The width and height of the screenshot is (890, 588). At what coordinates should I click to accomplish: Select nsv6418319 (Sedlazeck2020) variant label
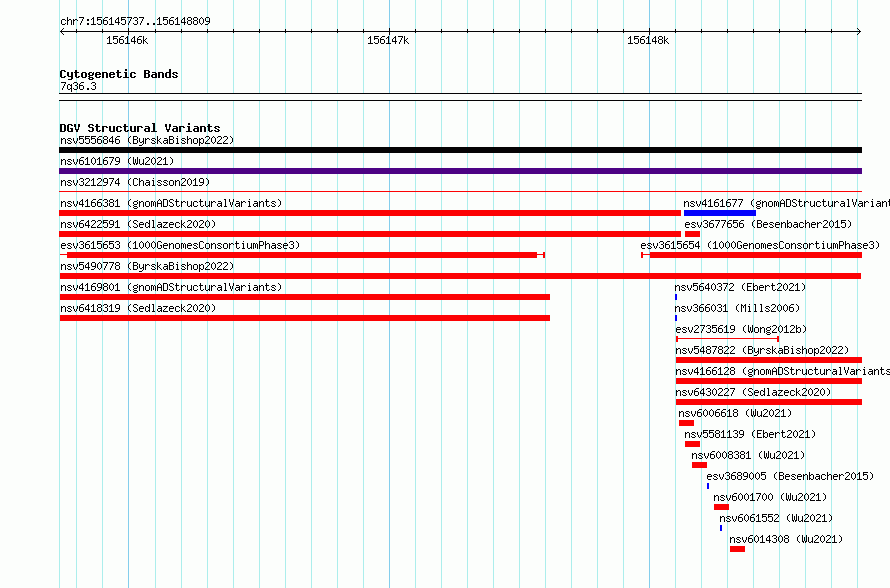(138, 308)
